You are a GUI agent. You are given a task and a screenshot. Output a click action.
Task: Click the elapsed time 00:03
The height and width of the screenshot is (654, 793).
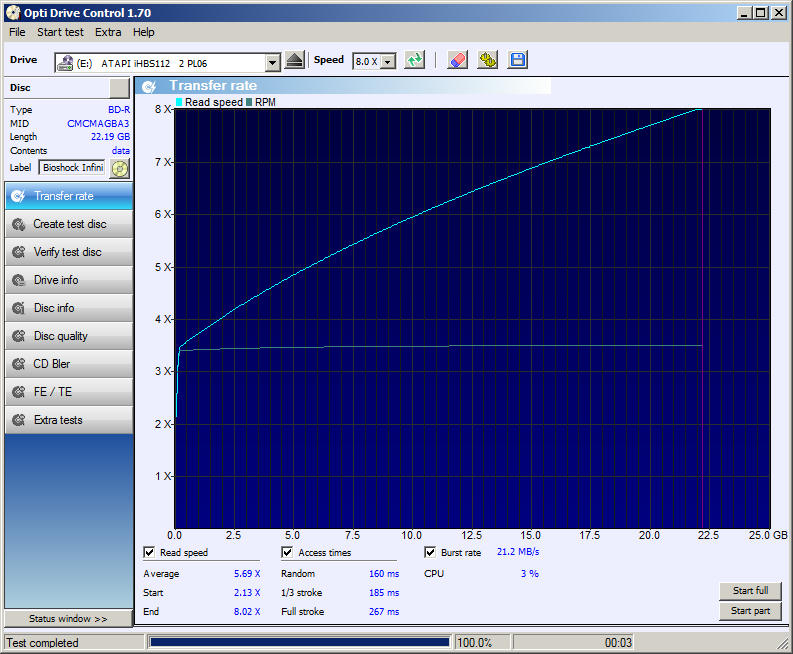click(x=618, y=643)
